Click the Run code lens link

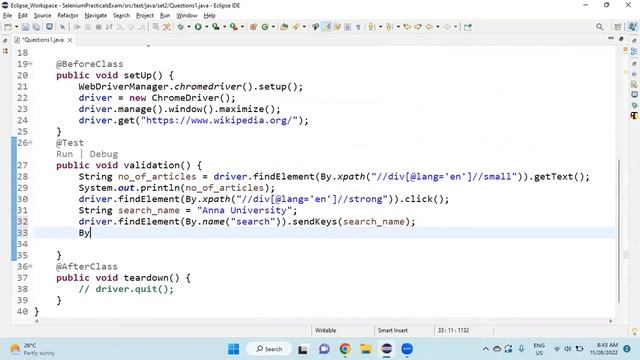64,154
